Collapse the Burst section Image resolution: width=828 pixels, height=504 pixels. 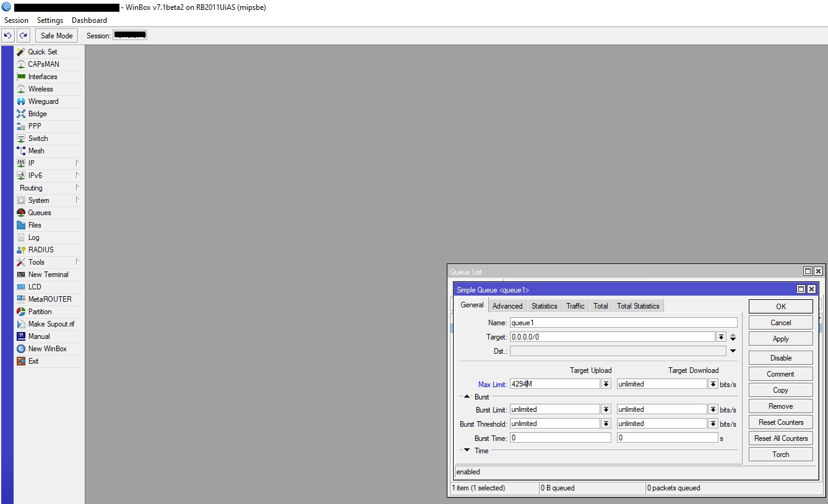tap(467, 396)
